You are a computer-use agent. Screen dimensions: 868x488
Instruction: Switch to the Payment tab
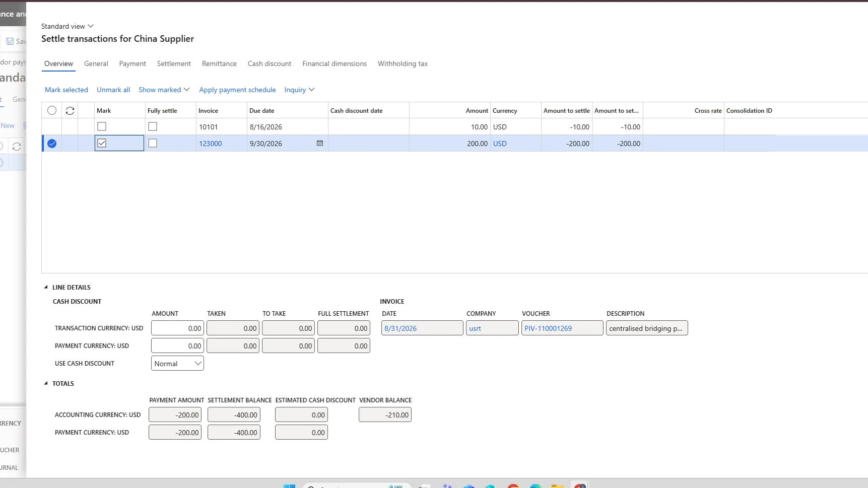[132, 64]
